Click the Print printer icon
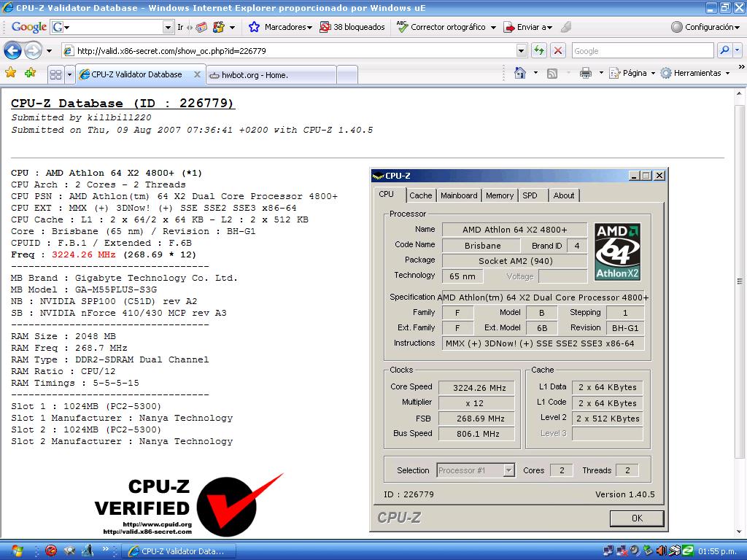747x560 pixels. point(586,73)
